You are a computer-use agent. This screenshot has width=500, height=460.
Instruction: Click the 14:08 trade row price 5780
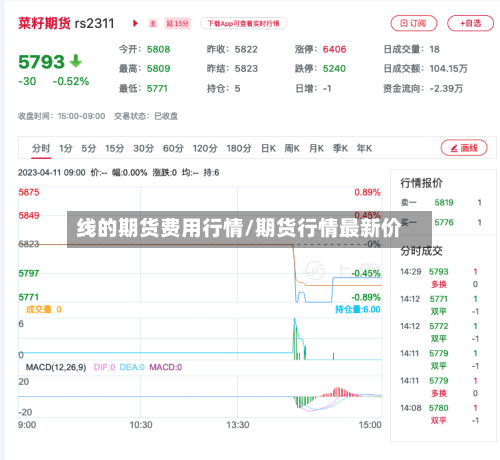(439, 408)
